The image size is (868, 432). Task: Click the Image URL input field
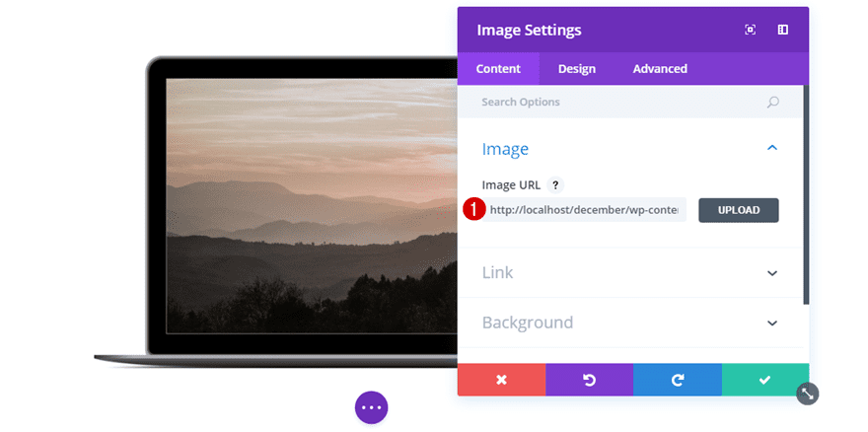click(x=584, y=210)
